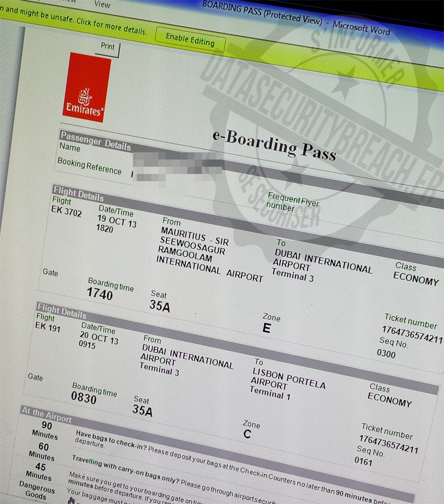The height and width of the screenshot is (504, 444).
Task: Click departure time 1820
Action: (x=105, y=228)
